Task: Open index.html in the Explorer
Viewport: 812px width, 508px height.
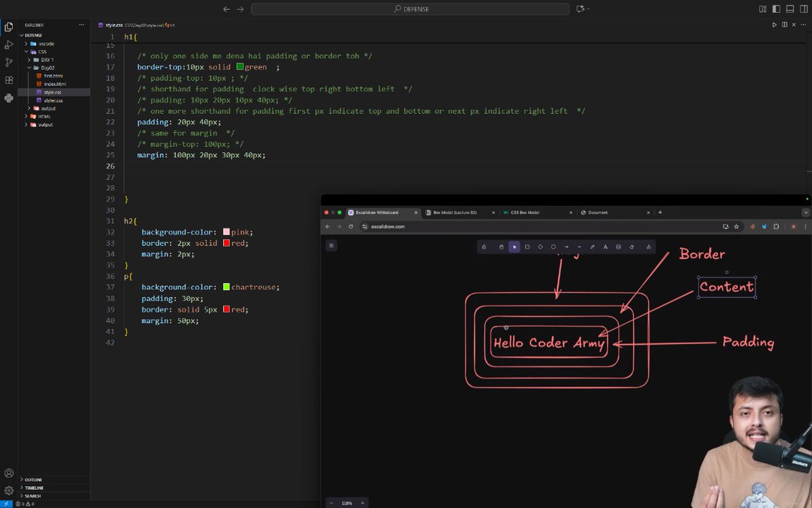Action: click(x=54, y=84)
